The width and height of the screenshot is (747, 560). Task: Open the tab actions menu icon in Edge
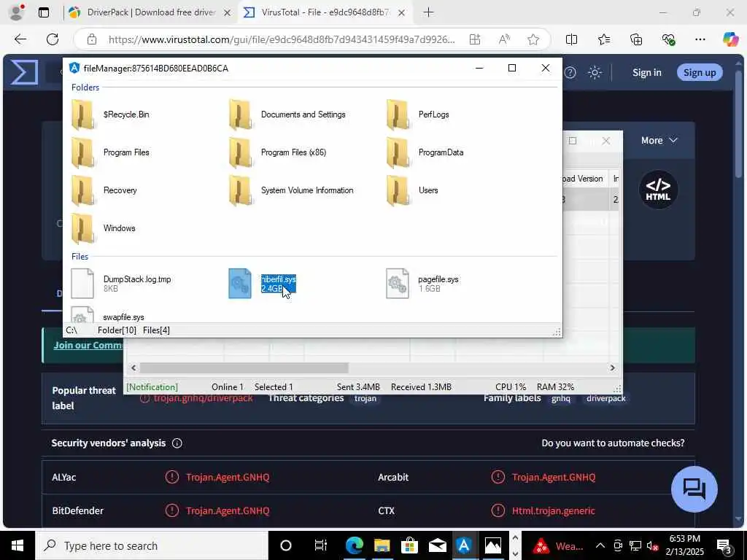click(x=43, y=12)
